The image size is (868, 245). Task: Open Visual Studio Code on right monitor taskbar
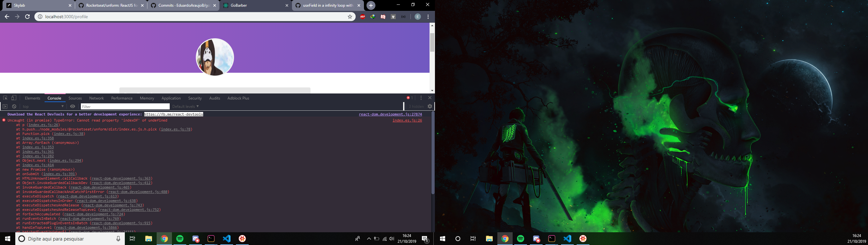[567, 239]
